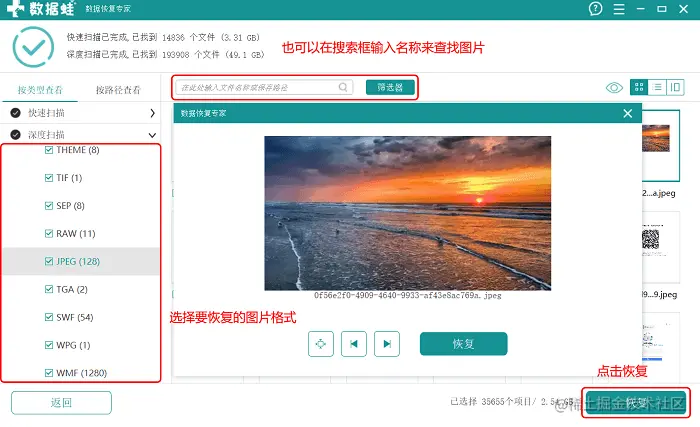Go to next image in preview

(x=387, y=344)
